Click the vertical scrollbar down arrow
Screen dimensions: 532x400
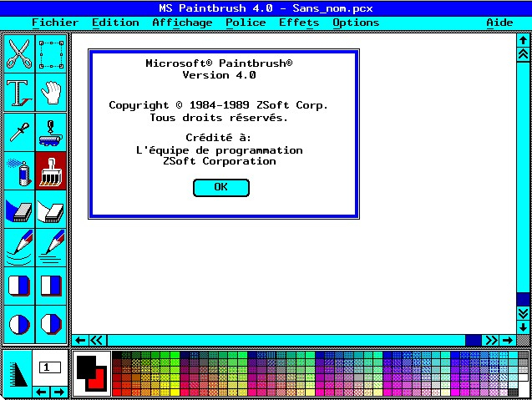click(523, 327)
